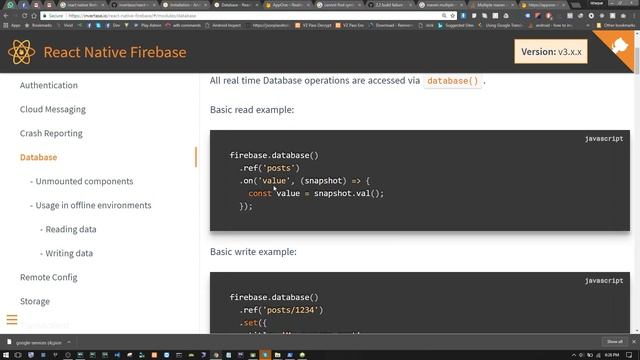Open the Android Inspect bookmark
Image resolution: width=640 pixels, height=360 pixels.
(x=223, y=25)
